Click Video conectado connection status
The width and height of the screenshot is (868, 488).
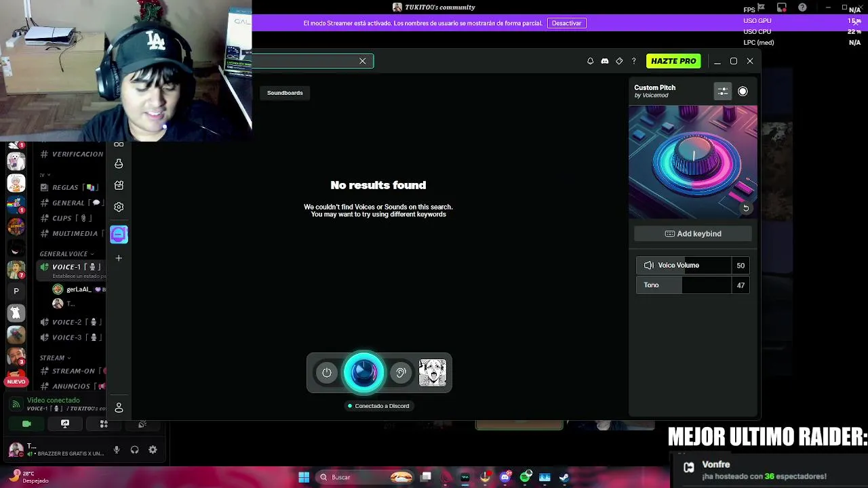(x=53, y=401)
